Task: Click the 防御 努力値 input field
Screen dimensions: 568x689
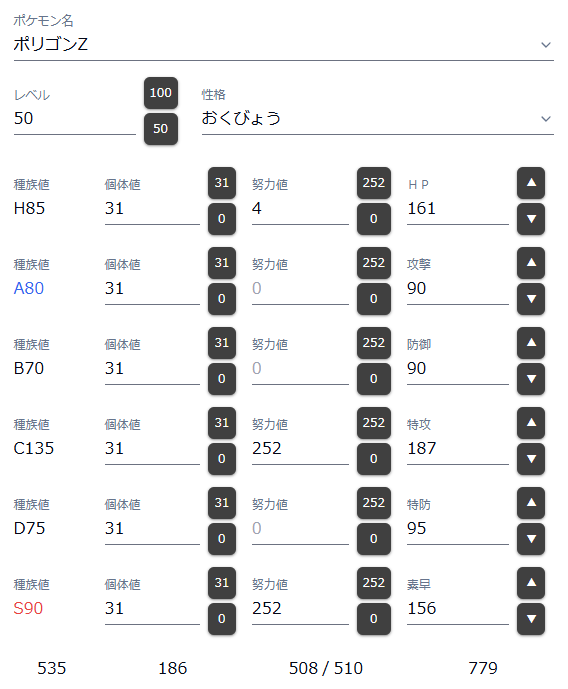Action: click(x=300, y=369)
